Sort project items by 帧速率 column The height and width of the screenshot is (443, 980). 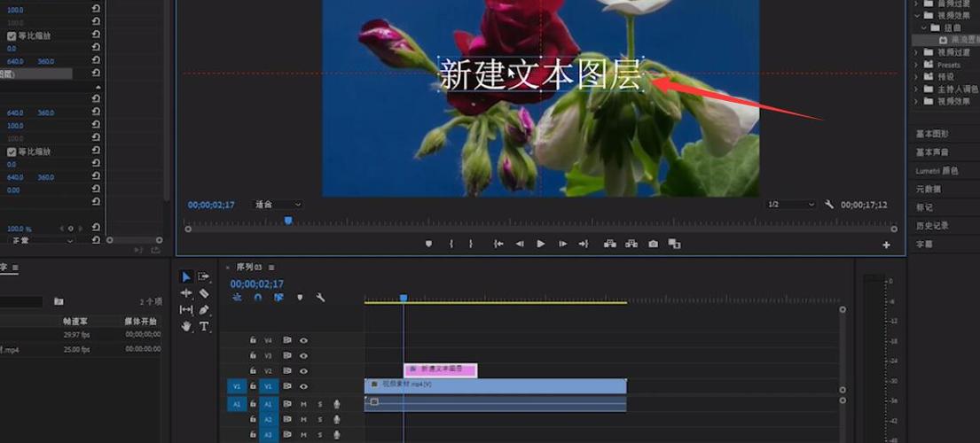coord(75,322)
